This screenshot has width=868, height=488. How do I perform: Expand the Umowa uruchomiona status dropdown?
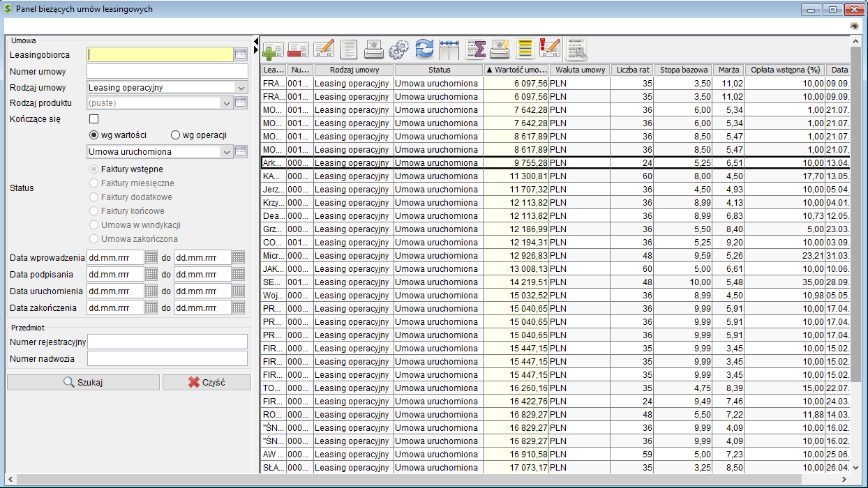point(226,151)
